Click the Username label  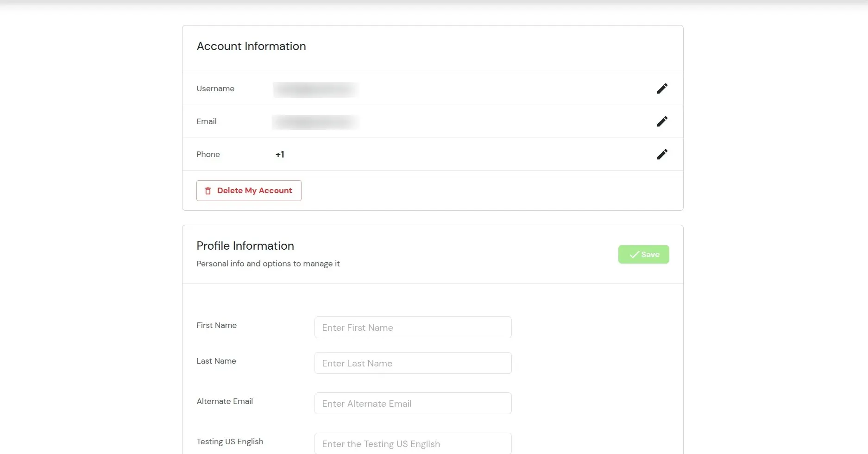click(x=215, y=88)
